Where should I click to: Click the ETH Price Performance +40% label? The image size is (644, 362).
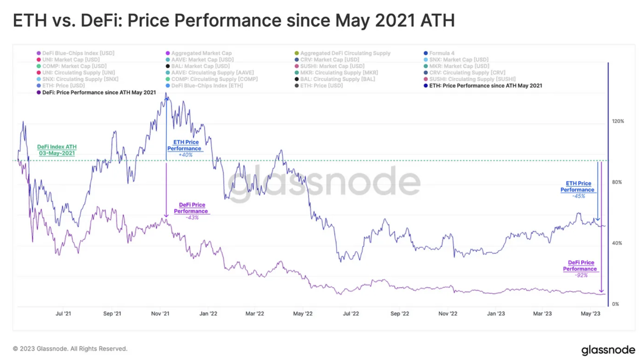(185, 148)
